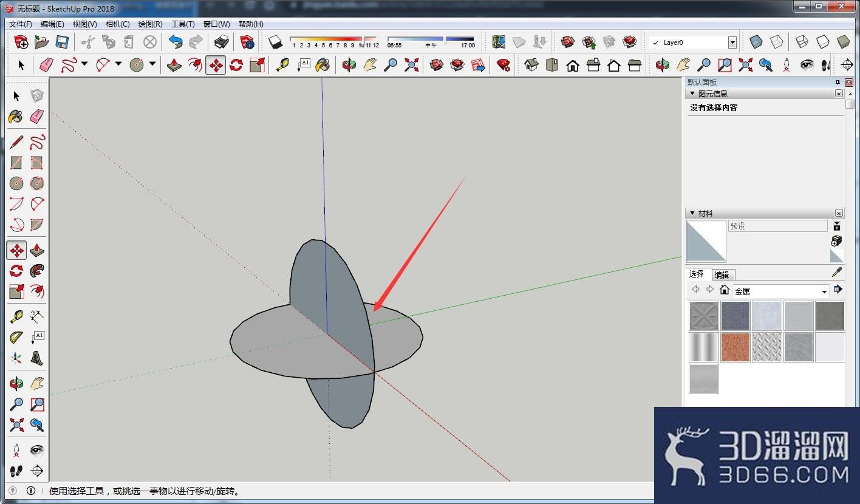This screenshot has height=504, width=860.
Task: Toggle the pin on the 默认面板 tray
Action: [838, 82]
